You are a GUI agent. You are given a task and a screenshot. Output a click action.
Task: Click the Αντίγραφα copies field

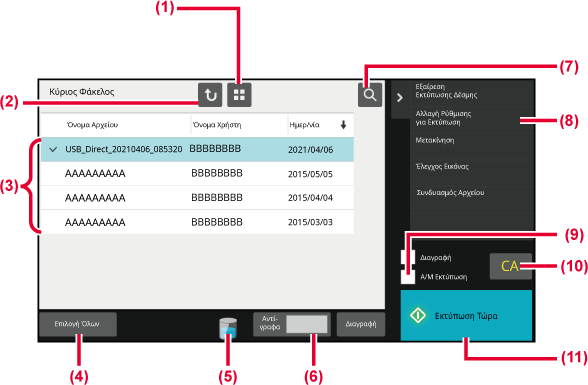[306, 324]
